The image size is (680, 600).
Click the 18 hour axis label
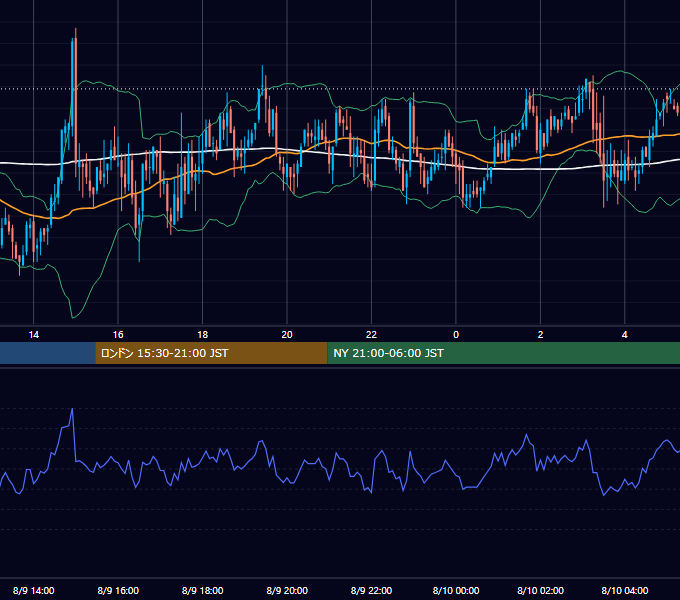[203, 335]
